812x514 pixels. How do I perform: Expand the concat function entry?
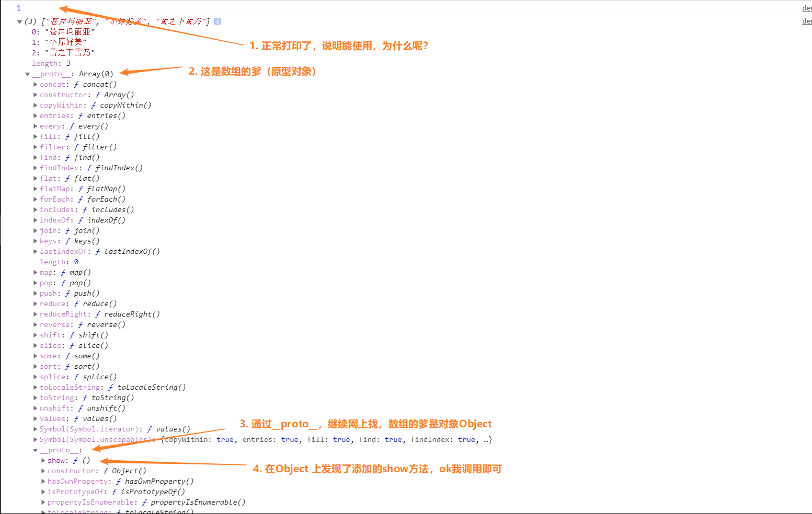35,84
